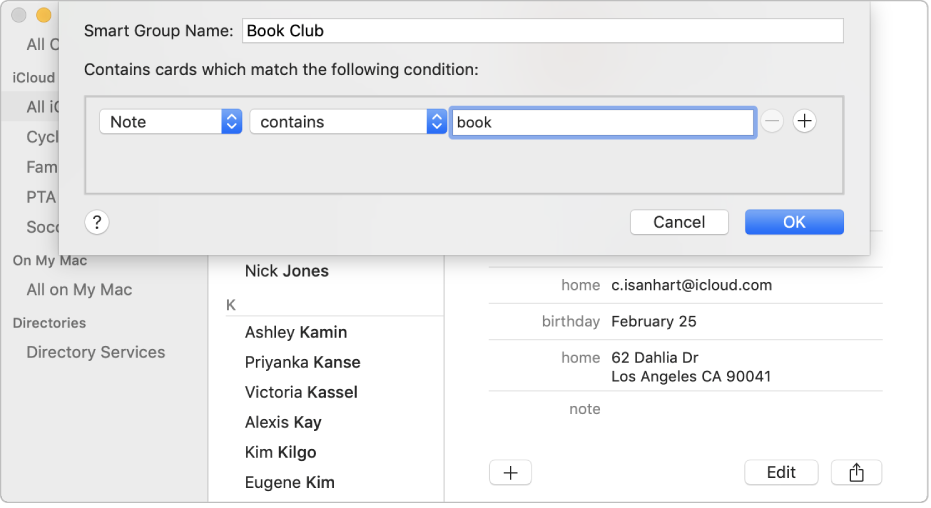Open the Note field dropdown
Viewport: 931px width, 508px height.
[170, 122]
